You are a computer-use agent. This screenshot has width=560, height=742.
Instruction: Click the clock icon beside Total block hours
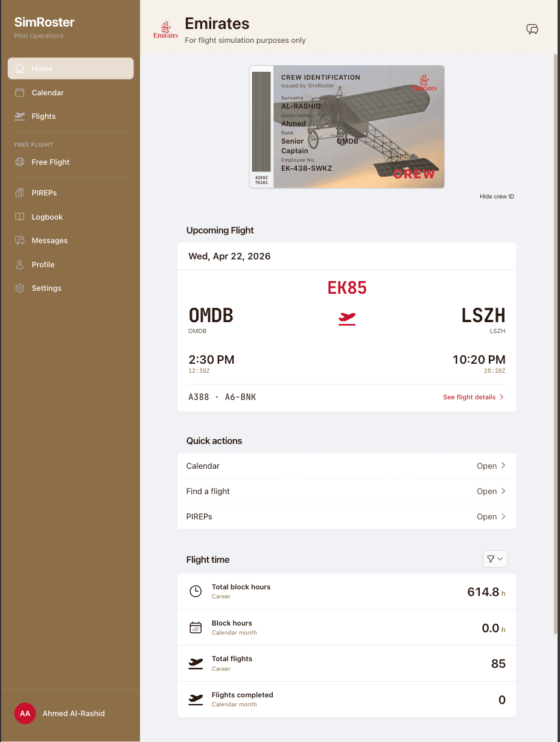(196, 592)
